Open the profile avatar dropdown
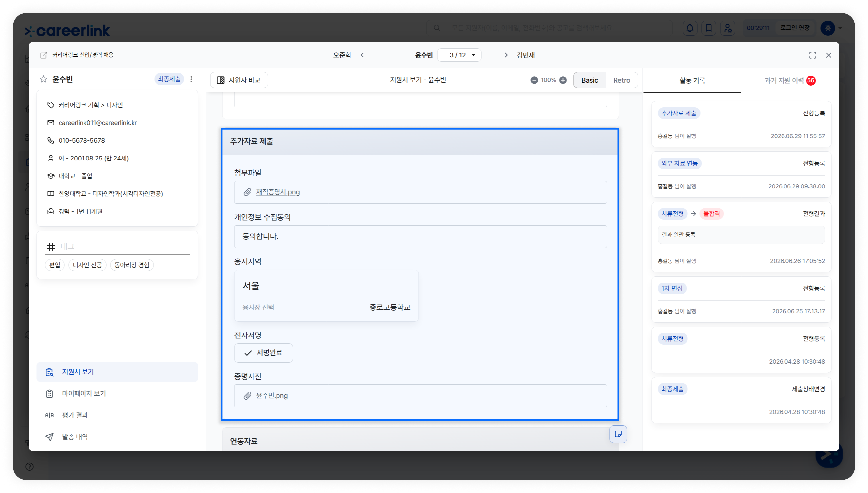This screenshot has height=493, width=868. click(831, 28)
